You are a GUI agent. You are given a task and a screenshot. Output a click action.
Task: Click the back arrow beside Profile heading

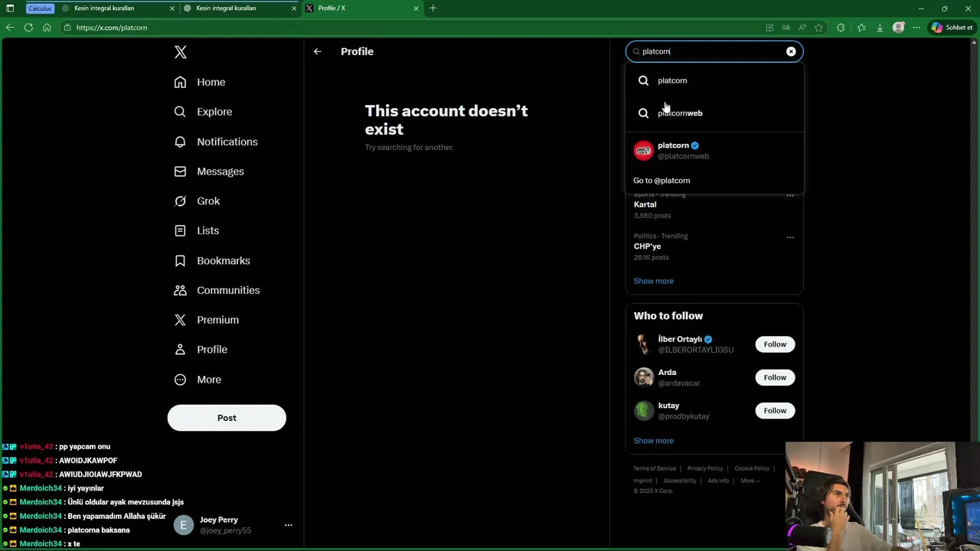pyautogui.click(x=318, y=51)
